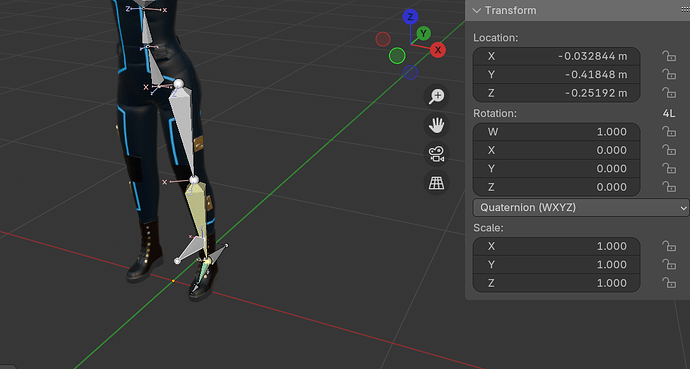Toggle camera view icon
Image resolution: width=690 pixels, height=369 pixels.
pyautogui.click(x=437, y=154)
